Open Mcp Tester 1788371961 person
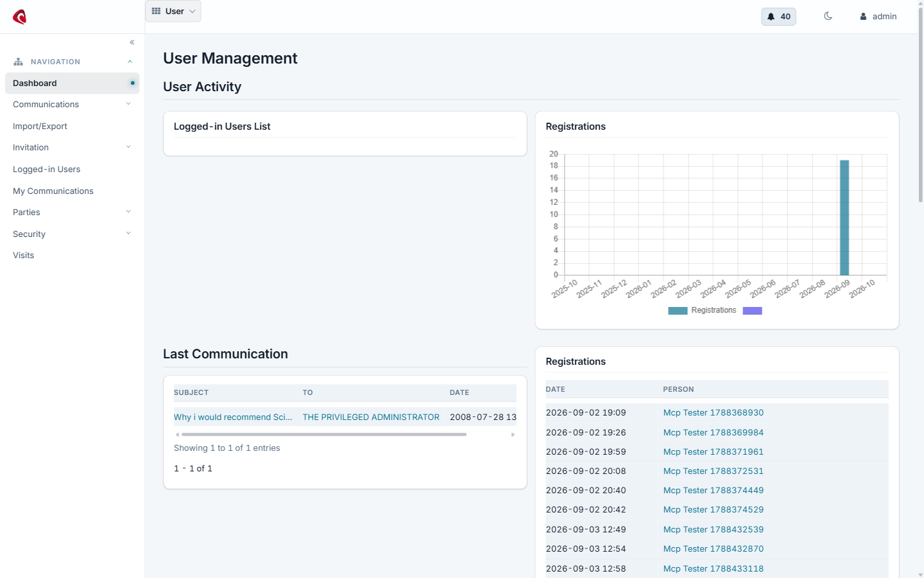This screenshot has width=924, height=578. [x=714, y=452]
